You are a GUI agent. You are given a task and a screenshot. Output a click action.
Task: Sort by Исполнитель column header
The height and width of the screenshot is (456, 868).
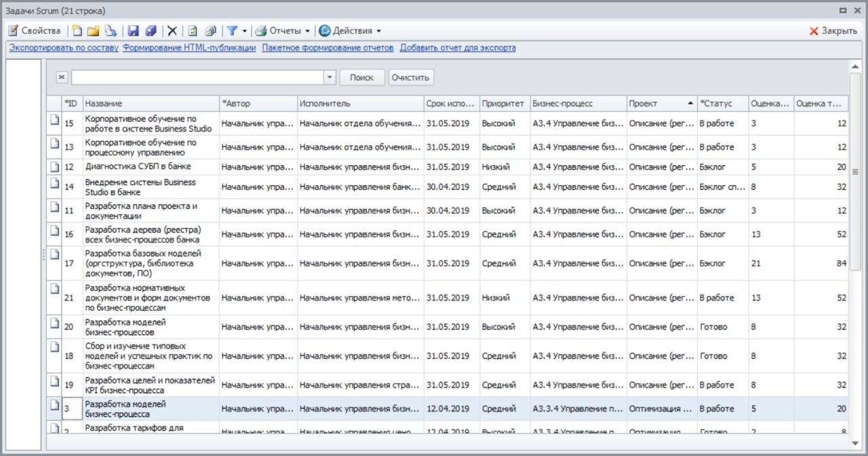coord(360,104)
